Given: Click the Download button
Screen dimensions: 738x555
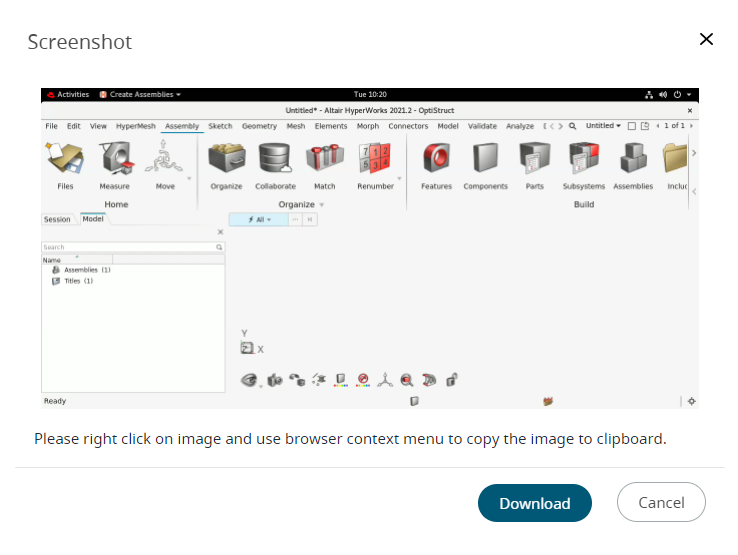Looking at the screenshot, I should [535, 503].
